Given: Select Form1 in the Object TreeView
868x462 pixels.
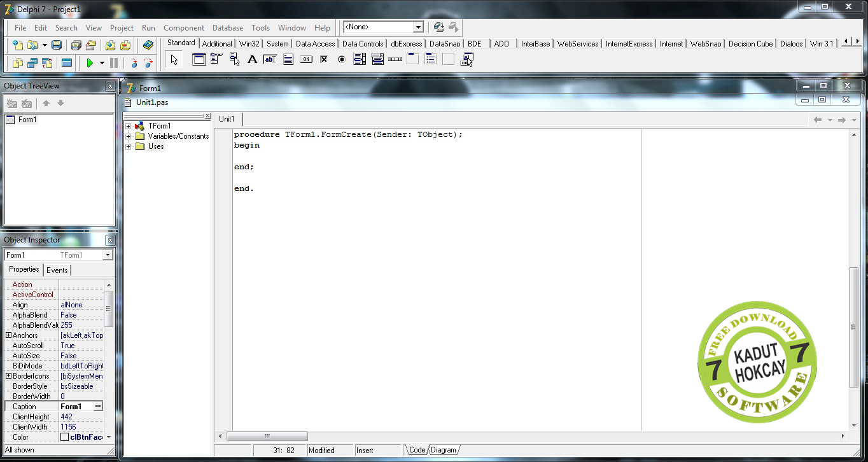Looking at the screenshot, I should [27, 120].
